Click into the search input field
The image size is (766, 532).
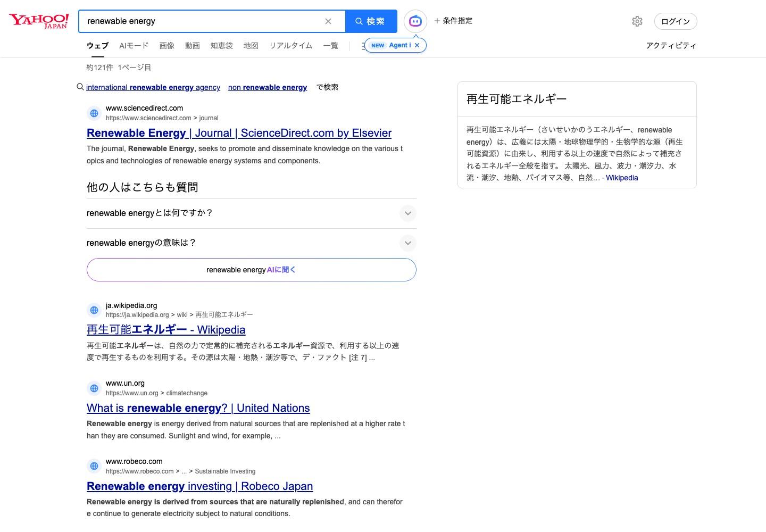(x=202, y=21)
